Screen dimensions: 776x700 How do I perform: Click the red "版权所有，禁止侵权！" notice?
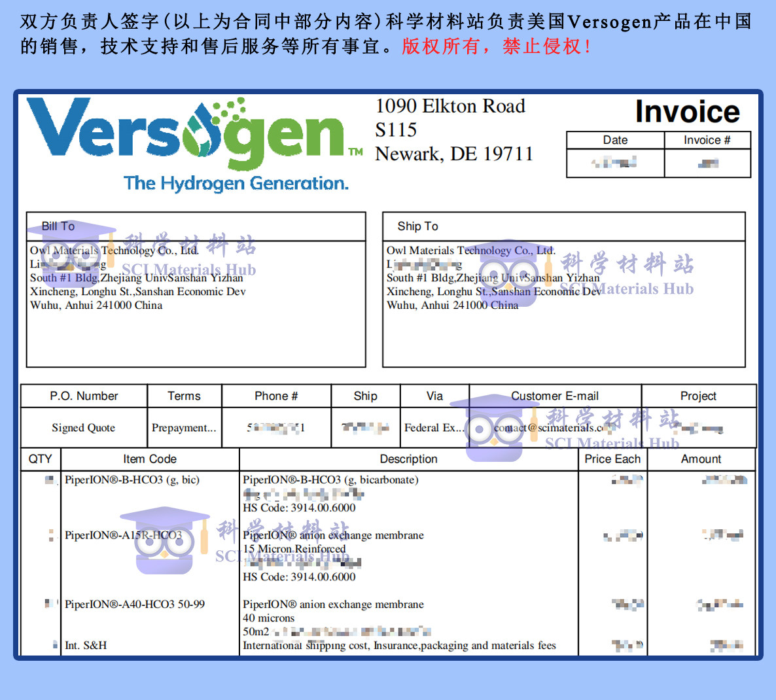coord(497,46)
